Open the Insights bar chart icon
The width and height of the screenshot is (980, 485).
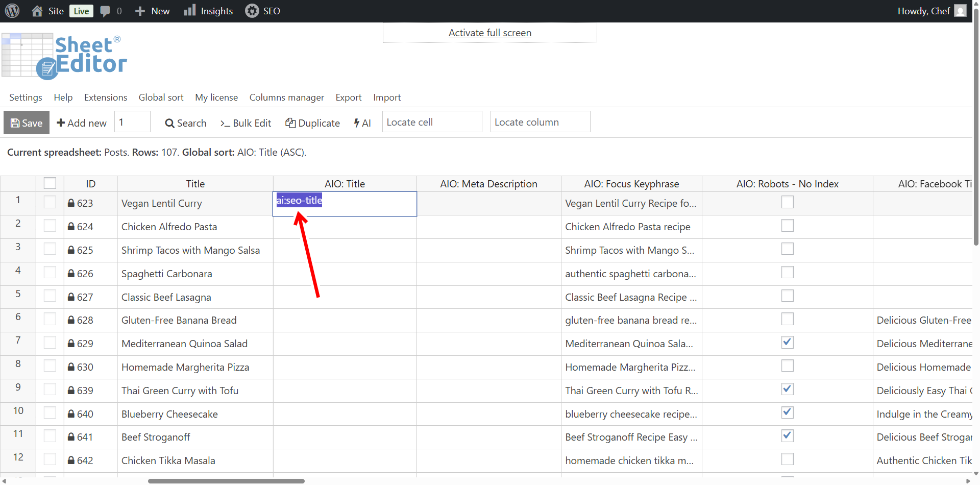point(189,11)
